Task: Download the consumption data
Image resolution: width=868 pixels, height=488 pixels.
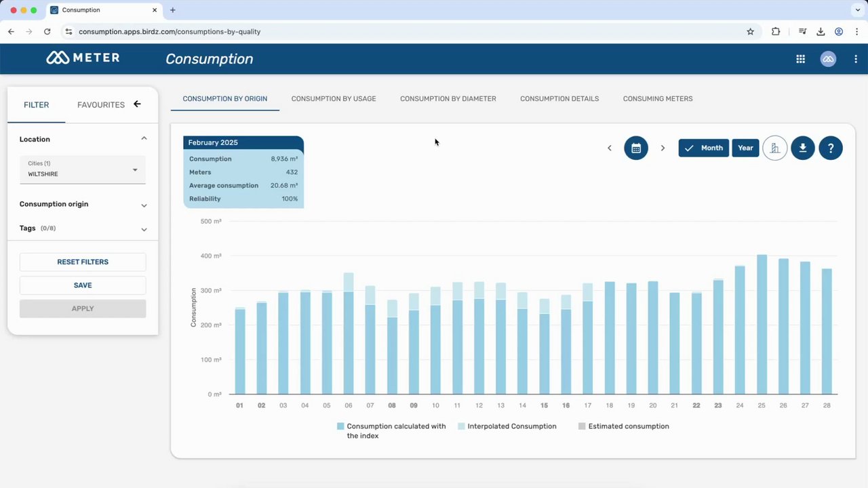Action: 803,148
